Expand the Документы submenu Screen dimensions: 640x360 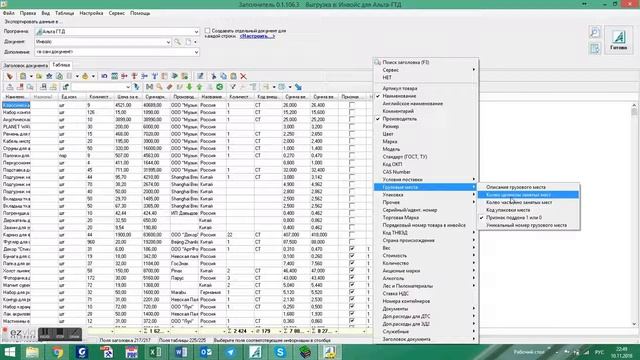click(x=426, y=309)
